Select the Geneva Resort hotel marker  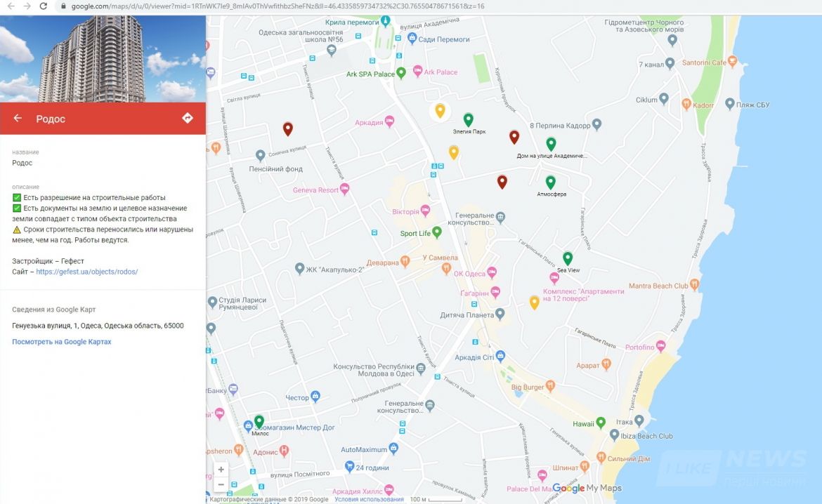pyautogui.click(x=344, y=190)
